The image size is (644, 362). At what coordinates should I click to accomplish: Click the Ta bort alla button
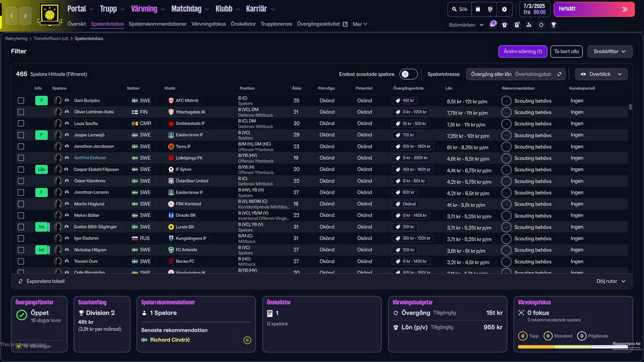coord(566,51)
